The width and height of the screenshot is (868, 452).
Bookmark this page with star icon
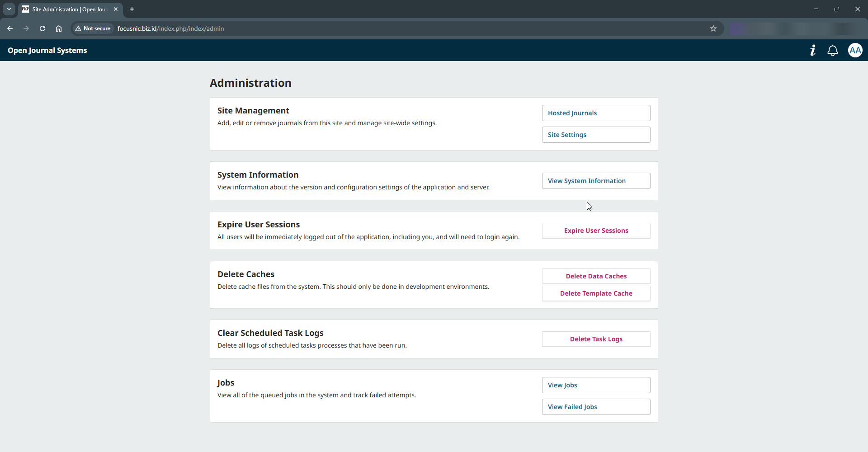[713, 28]
